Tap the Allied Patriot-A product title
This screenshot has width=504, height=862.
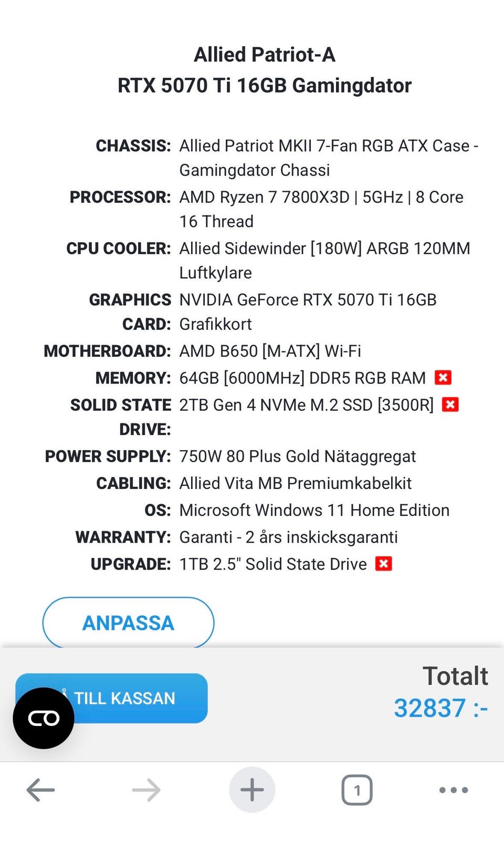[x=265, y=55]
